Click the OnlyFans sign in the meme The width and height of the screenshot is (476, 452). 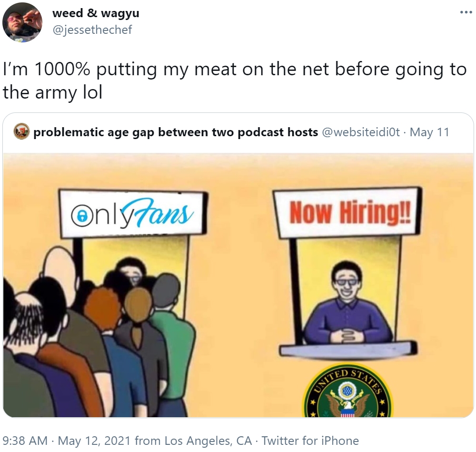click(133, 213)
